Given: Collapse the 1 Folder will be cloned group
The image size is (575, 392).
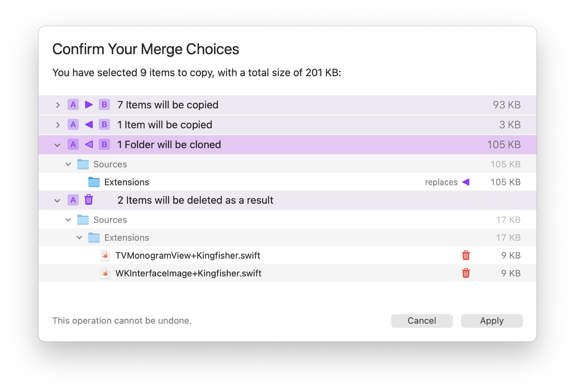Looking at the screenshot, I should pos(58,144).
